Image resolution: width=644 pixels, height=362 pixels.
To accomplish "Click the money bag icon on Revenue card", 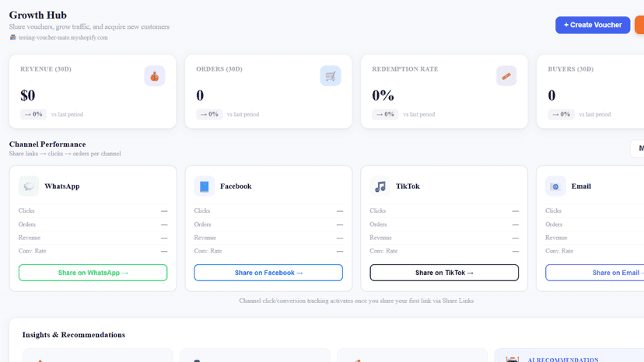I will coord(155,76).
